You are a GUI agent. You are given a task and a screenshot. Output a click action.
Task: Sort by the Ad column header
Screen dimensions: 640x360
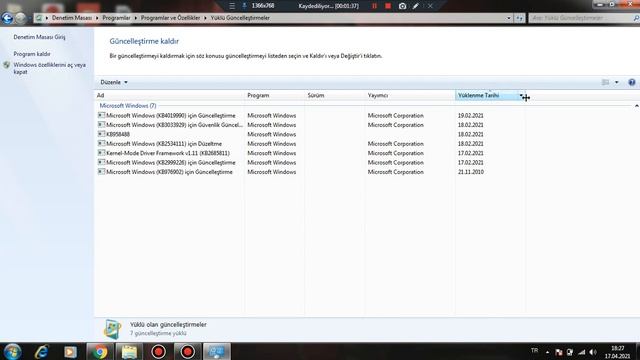tap(169, 96)
